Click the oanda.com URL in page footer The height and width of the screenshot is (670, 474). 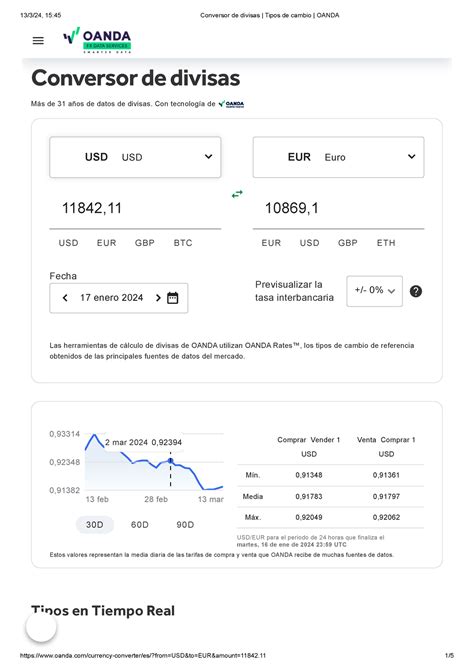pos(143,655)
